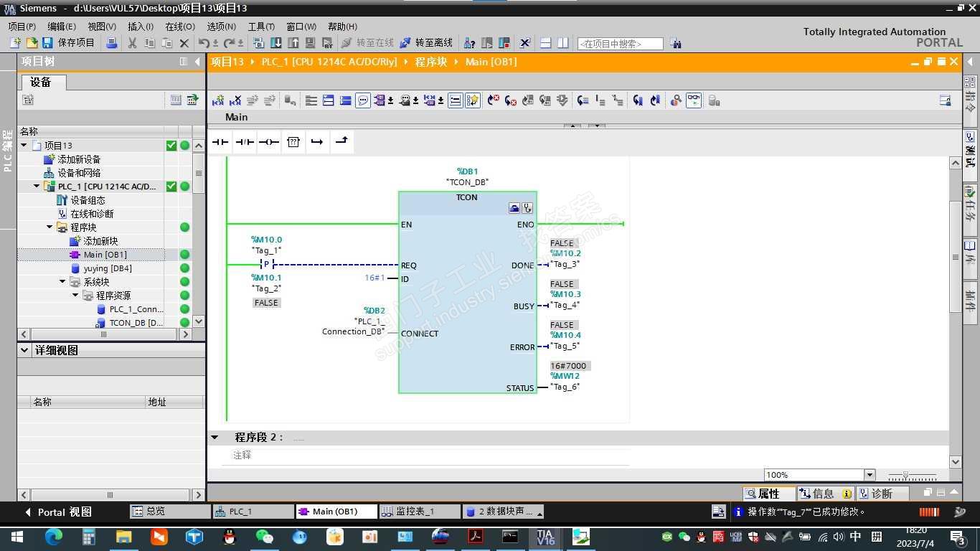Insert a normally closed contact
The image size is (980, 551).
click(245, 142)
